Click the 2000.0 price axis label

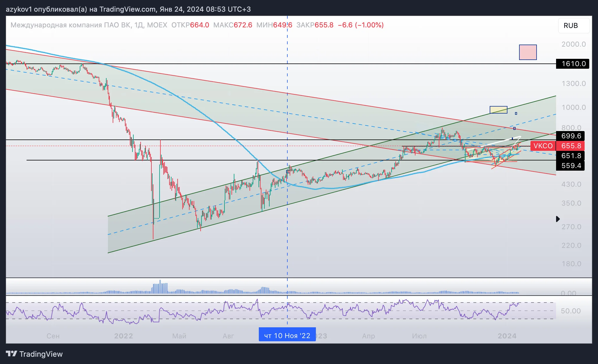(574, 44)
